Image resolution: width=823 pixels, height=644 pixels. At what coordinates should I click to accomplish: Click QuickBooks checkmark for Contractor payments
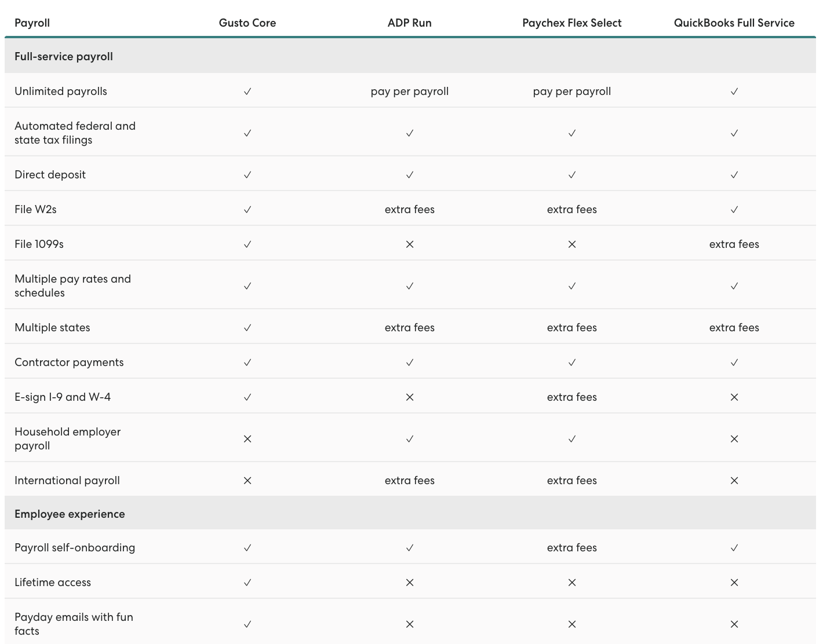[734, 363]
